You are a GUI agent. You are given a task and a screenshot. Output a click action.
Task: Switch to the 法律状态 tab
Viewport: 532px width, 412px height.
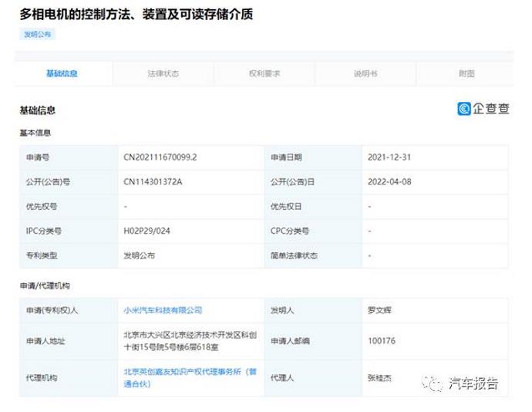coord(163,74)
